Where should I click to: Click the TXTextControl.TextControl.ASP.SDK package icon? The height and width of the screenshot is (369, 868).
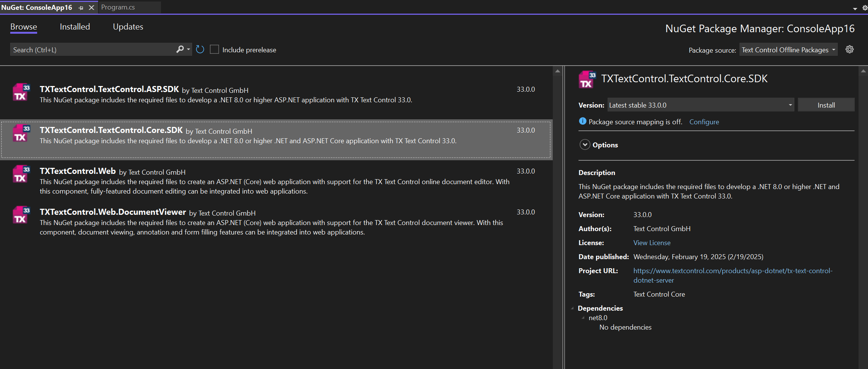21,92
